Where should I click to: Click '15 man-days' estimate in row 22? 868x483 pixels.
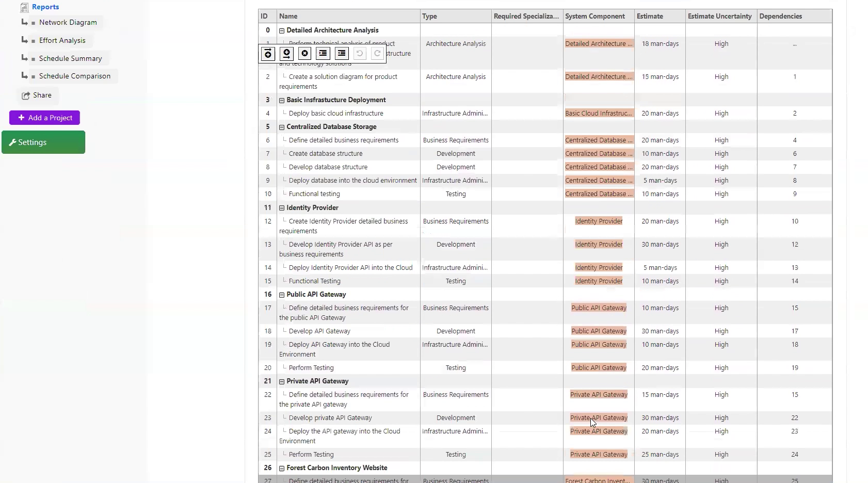coord(660,395)
